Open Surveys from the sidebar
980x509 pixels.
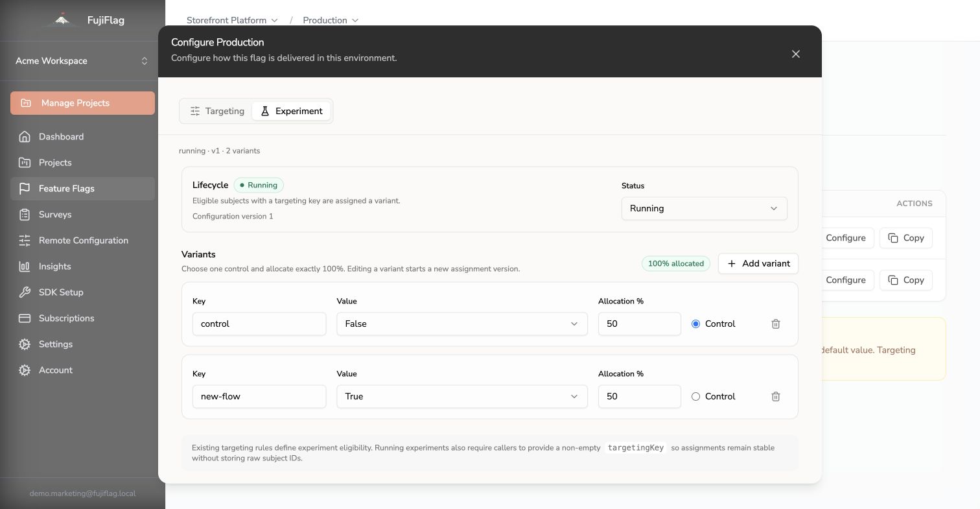click(x=82, y=215)
